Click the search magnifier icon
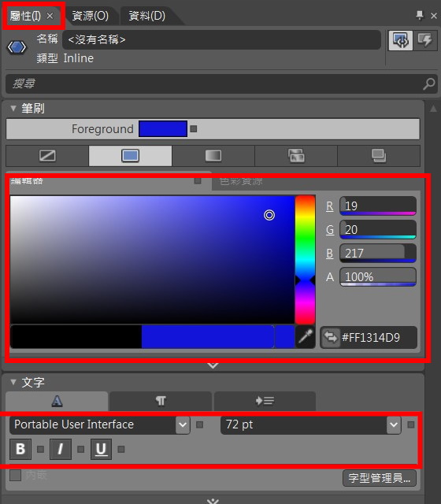This screenshot has width=441, height=504. (428, 83)
